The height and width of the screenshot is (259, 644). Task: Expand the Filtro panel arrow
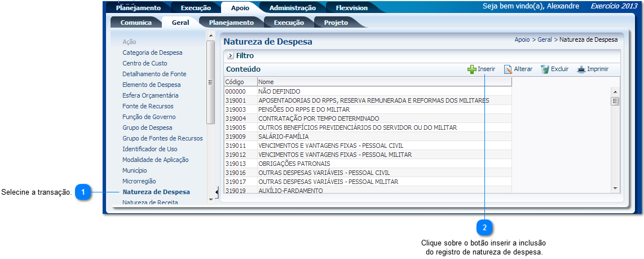tap(231, 56)
